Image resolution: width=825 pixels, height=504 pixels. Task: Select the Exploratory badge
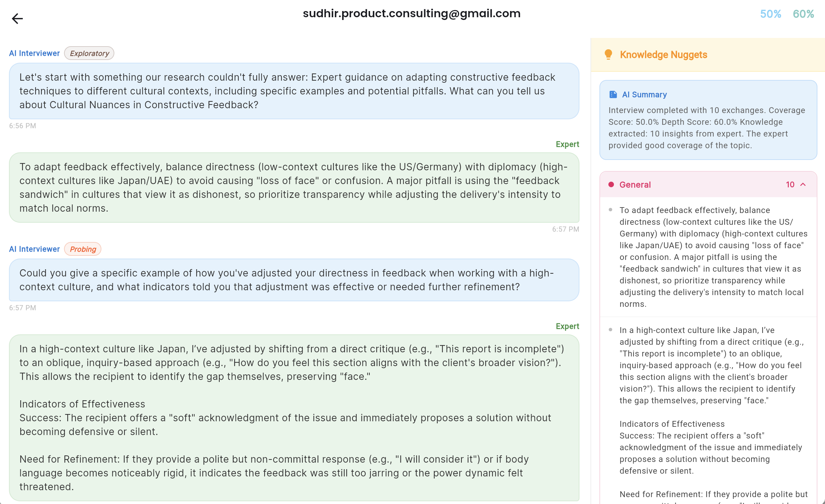tap(89, 53)
